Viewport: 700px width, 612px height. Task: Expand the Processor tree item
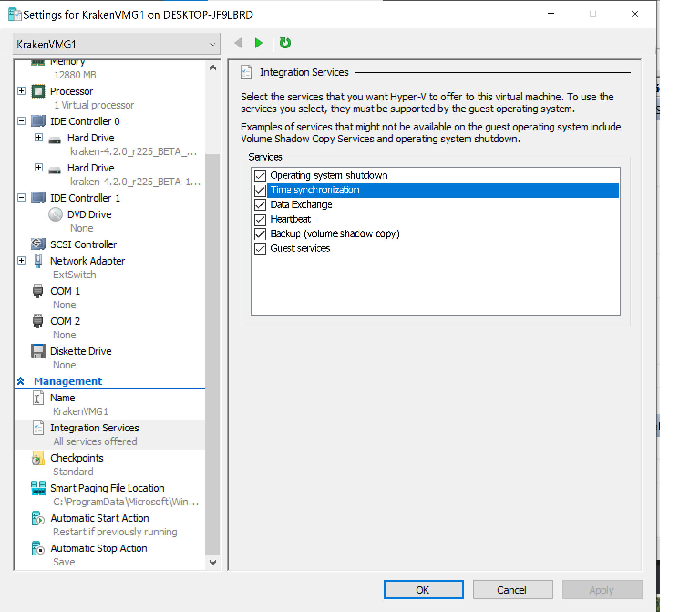pyautogui.click(x=22, y=91)
